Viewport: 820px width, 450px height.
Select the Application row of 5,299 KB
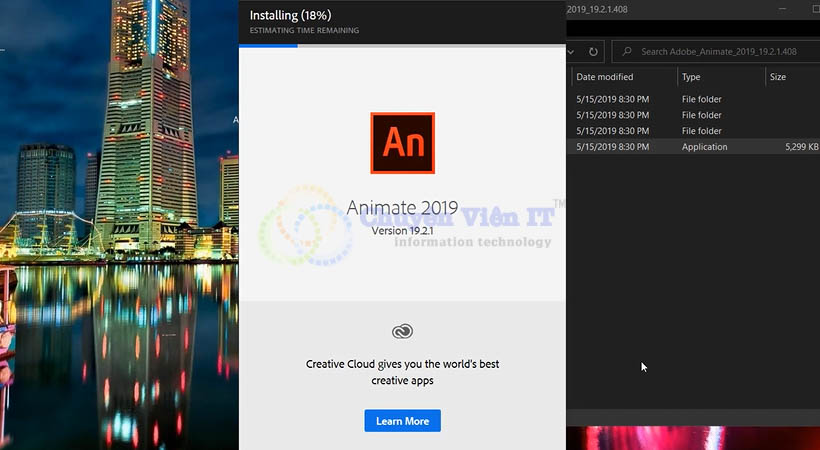[x=693, y=147]
